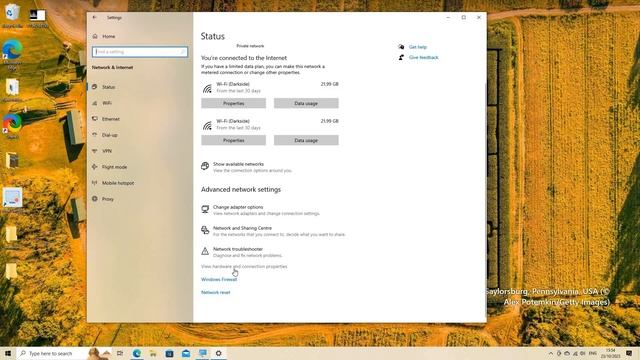View hardware and connection properties link

(244, 267)
